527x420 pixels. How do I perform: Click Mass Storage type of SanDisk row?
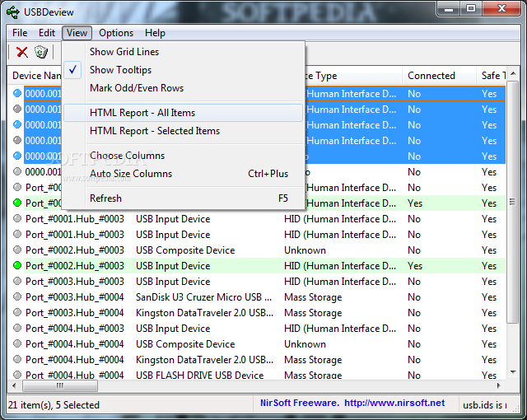pyautogui.click(x=313, y=297)
